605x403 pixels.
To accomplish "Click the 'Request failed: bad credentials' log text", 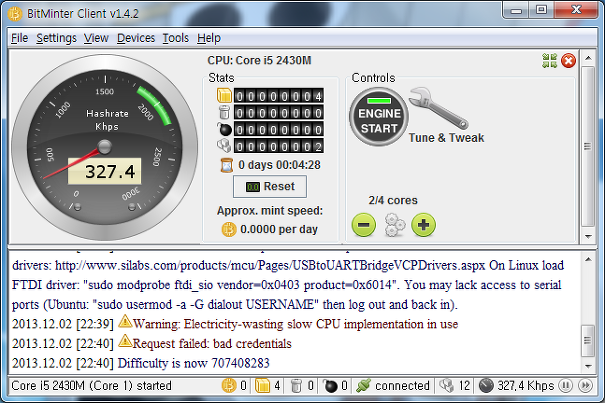I will pos(212,344).
